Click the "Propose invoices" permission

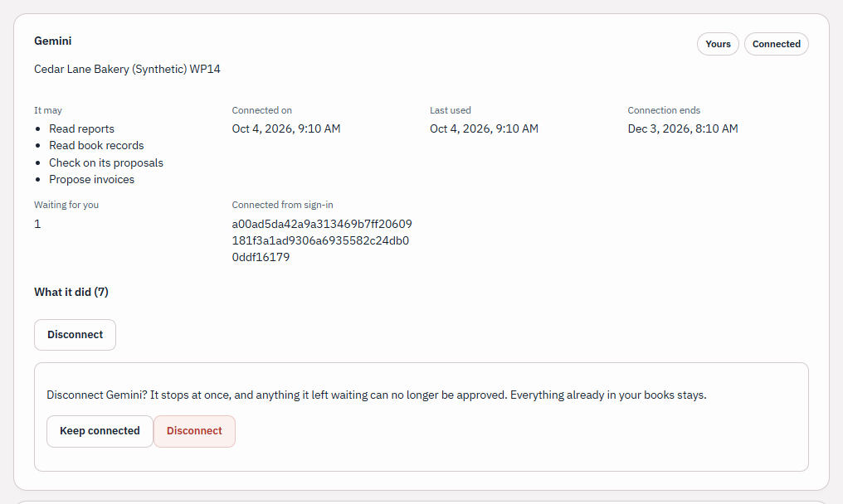coord(91,179)
